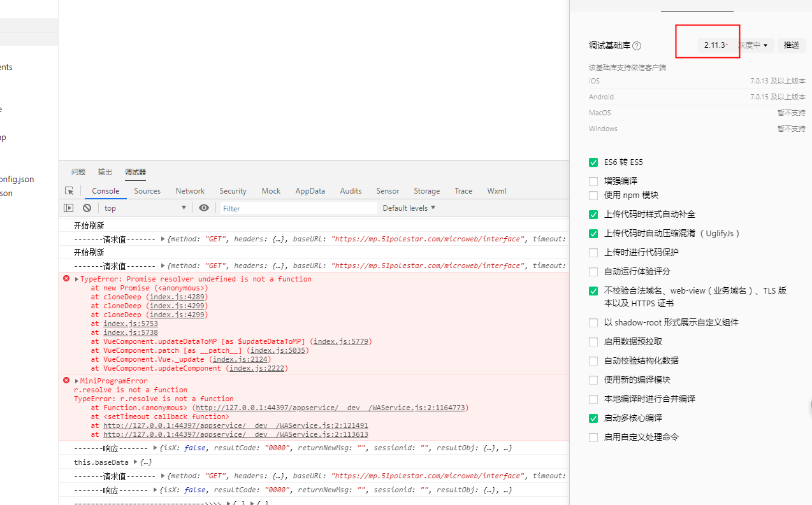This screenshot has width=812, height=505.
Task: Click the eye live-expression icon
Action: (x=204, y=208)
